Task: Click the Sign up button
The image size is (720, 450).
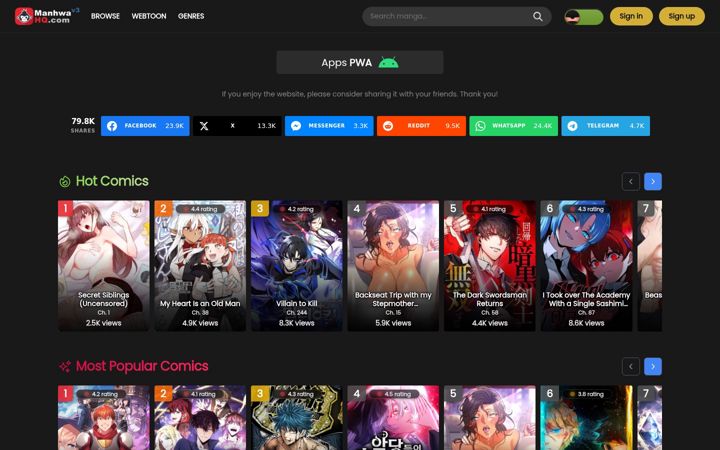Action: [681, 16]
